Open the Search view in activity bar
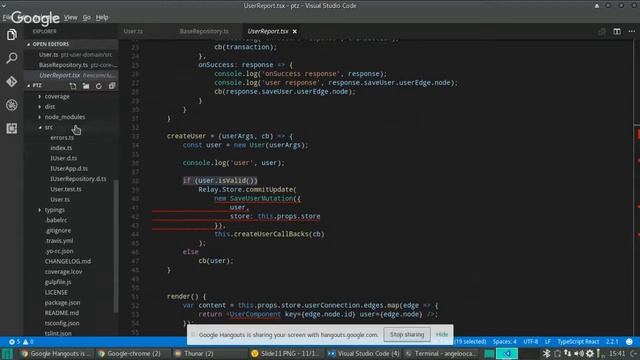The height and width of the screenshot is (360, 640). (x=11, y=58)
